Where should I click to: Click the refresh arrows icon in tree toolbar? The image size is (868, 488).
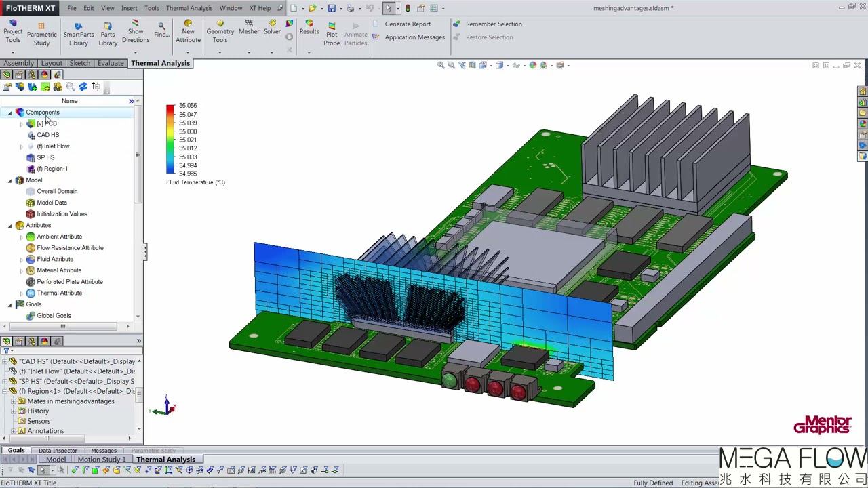(83, 87)
